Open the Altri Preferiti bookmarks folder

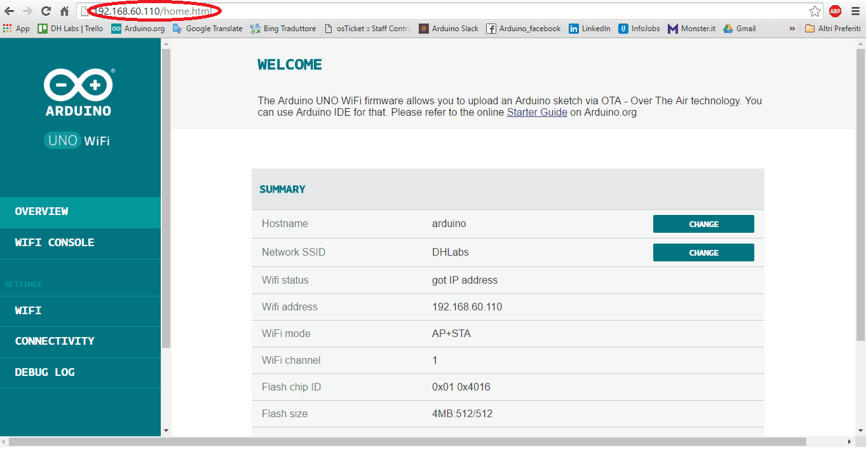(x=832, y=29)
